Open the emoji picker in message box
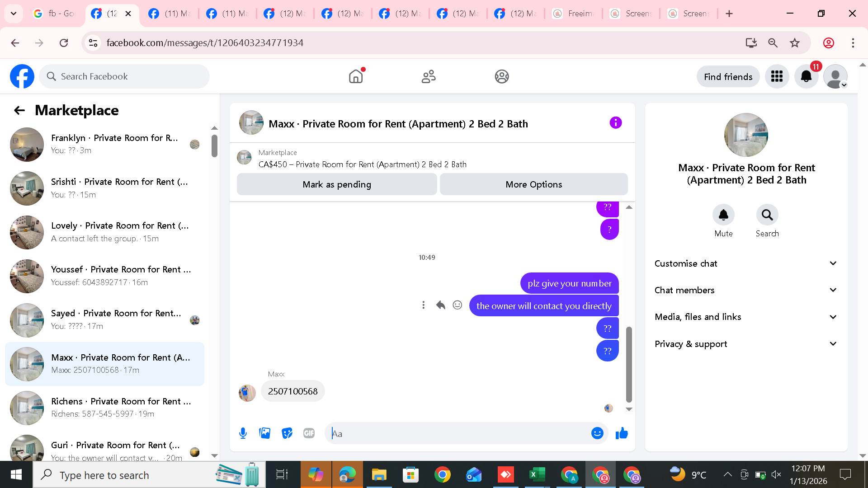868x488 pixels. 597,433
